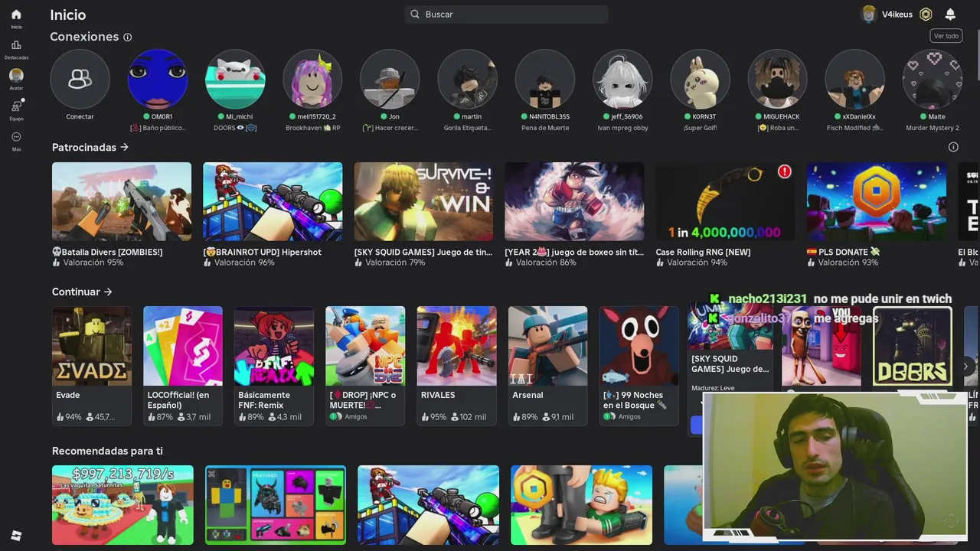980x551 pixels.
Task: Open the Continuar section link
Action: coord(82,292)
